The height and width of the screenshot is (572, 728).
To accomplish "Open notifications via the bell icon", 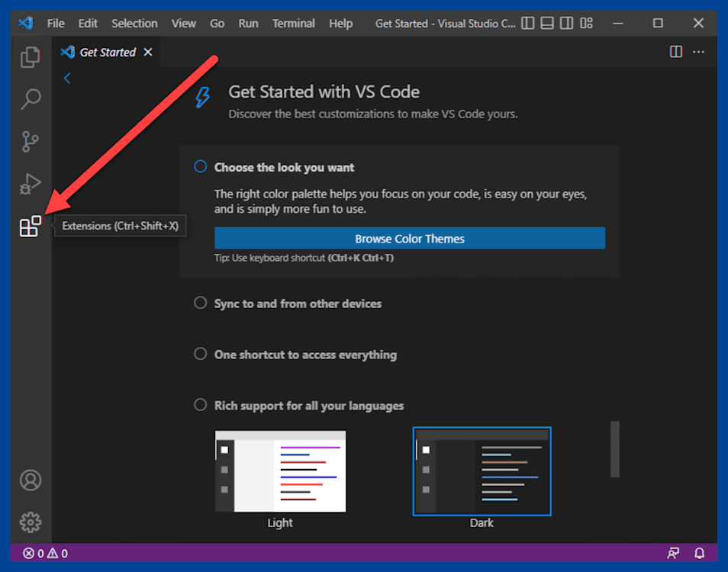I will point(699,553).
